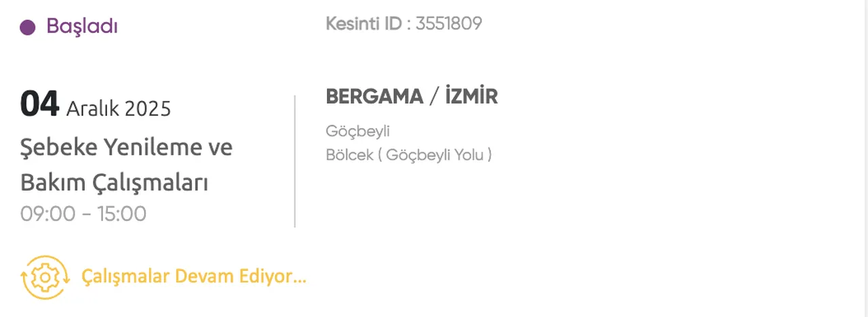The height and width of the screenshot is (317, 868).
Task: Click the vertical divider line
Action: click(295, 161)
